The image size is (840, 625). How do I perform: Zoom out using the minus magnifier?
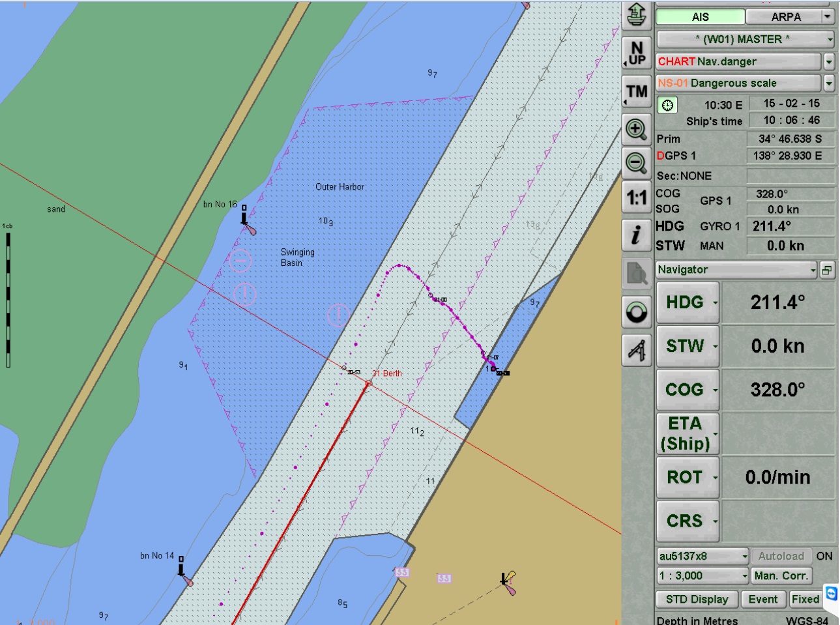[637, 162]
